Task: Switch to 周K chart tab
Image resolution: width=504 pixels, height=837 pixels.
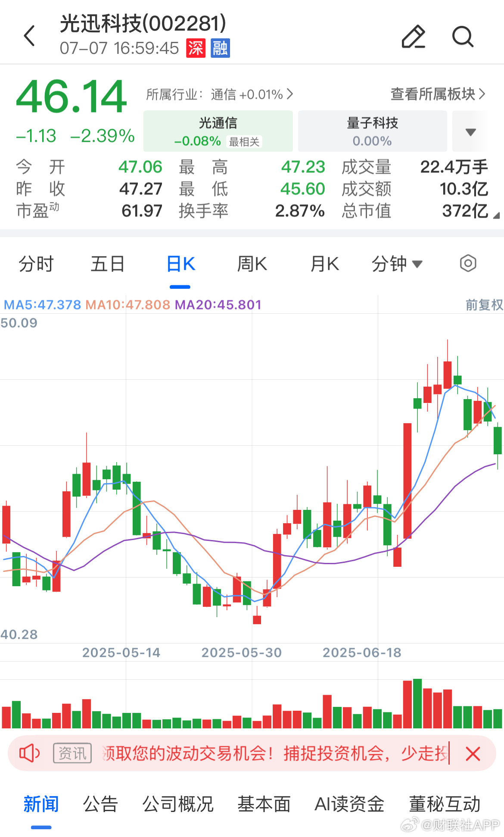Action: (x=252, y=263)
